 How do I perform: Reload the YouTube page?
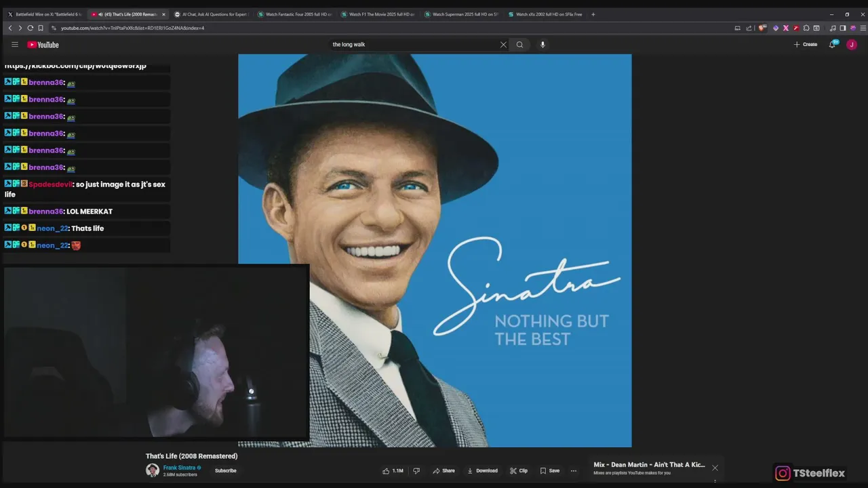(x=30, y=28)
